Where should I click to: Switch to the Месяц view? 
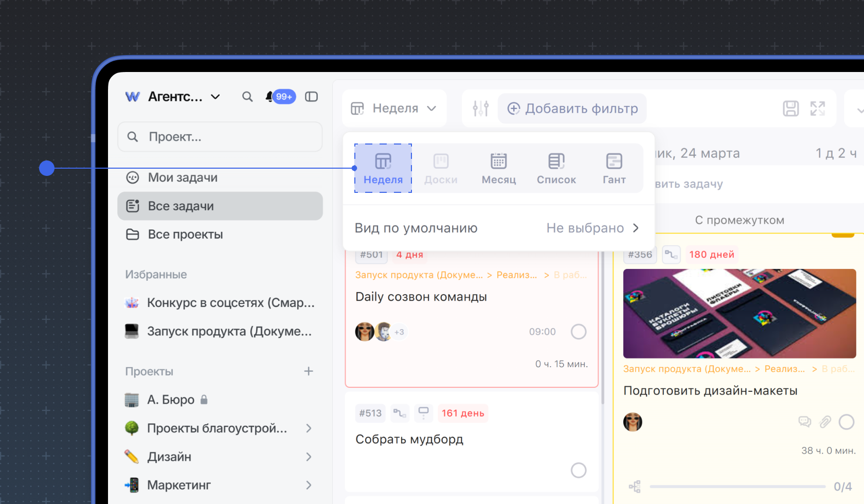coord(498,169)
